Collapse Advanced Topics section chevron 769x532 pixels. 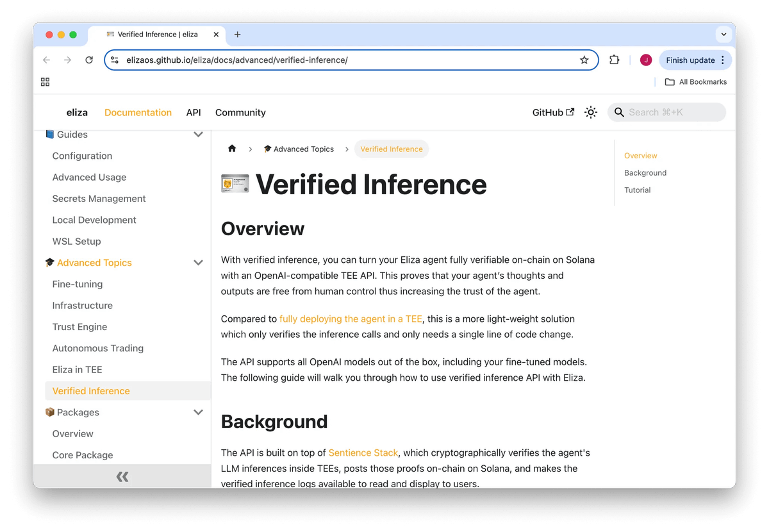[198, 263]
